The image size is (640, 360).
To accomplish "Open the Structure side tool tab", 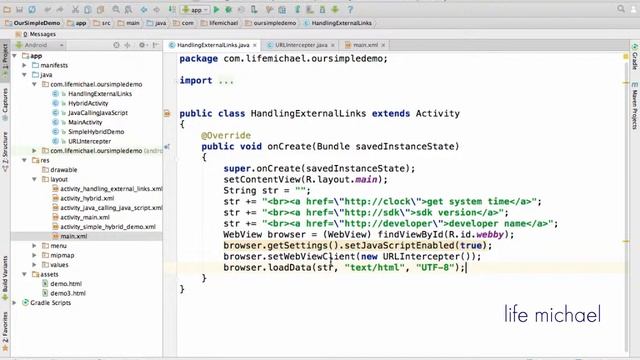I will [x=5, y=151].
